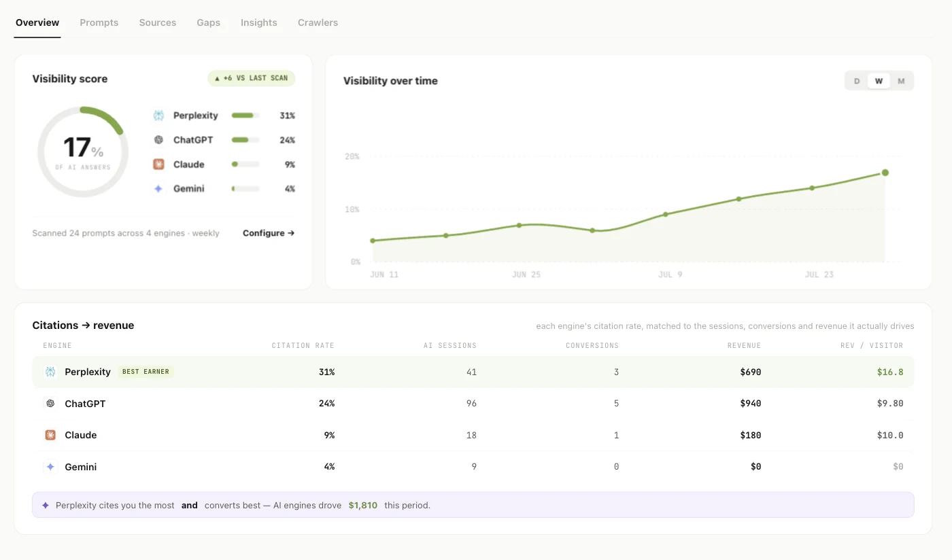Viewport: 952px width, 560px height.
Task: Click the Visibility over time heading
Action: [x=390, y=81]
